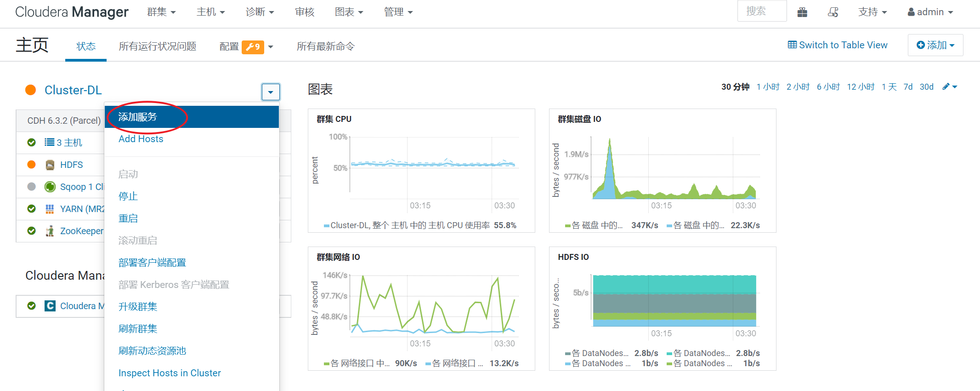Open the 诊断 dropdown menu
Screen dimensions: 980x391
coord(260,12)
